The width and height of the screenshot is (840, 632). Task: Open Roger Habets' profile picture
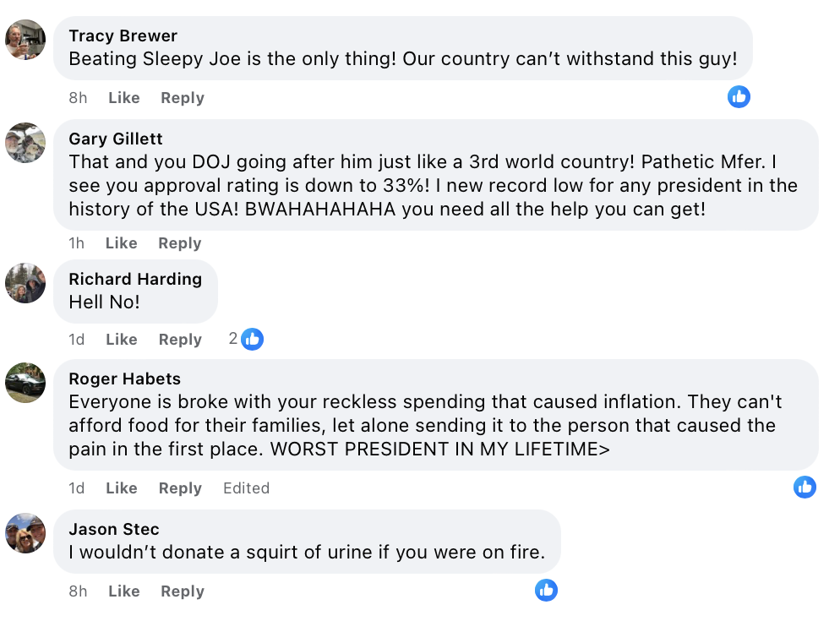(25, 383)
